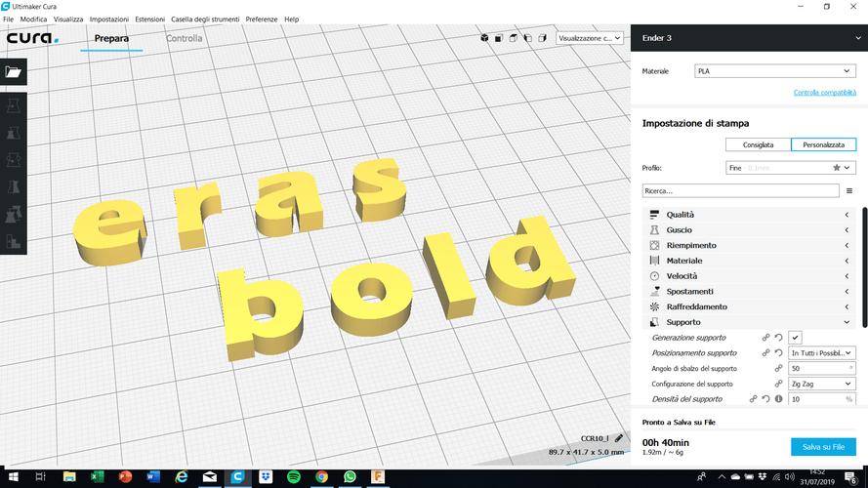Select the Mirror tool in left toolbar

14,187
